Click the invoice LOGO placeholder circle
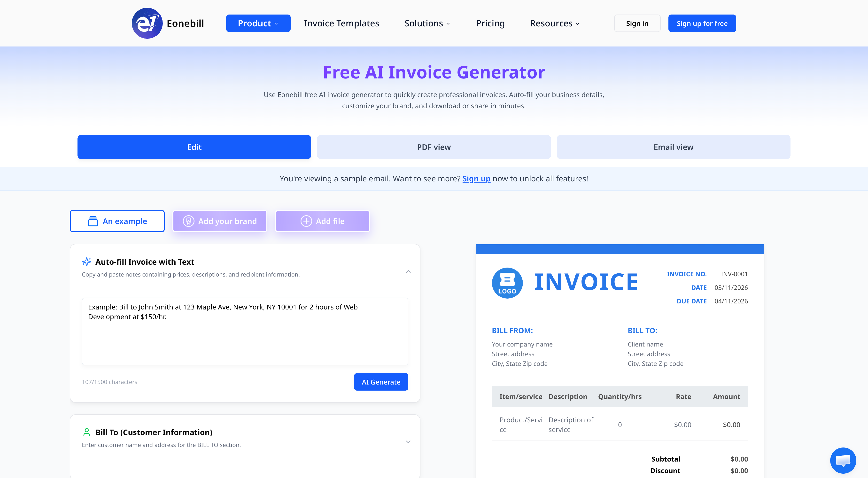Image resolution: width=868 pixels, height=478 pixels. [x=507, y=283]
